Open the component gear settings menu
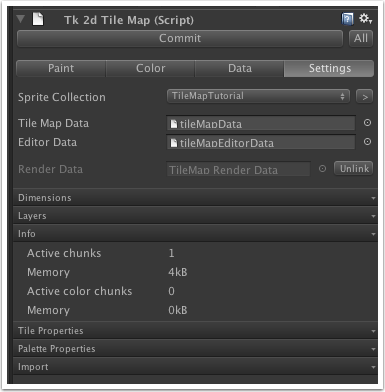This screenshot has height=392, width=385. [x=365, y=19]
